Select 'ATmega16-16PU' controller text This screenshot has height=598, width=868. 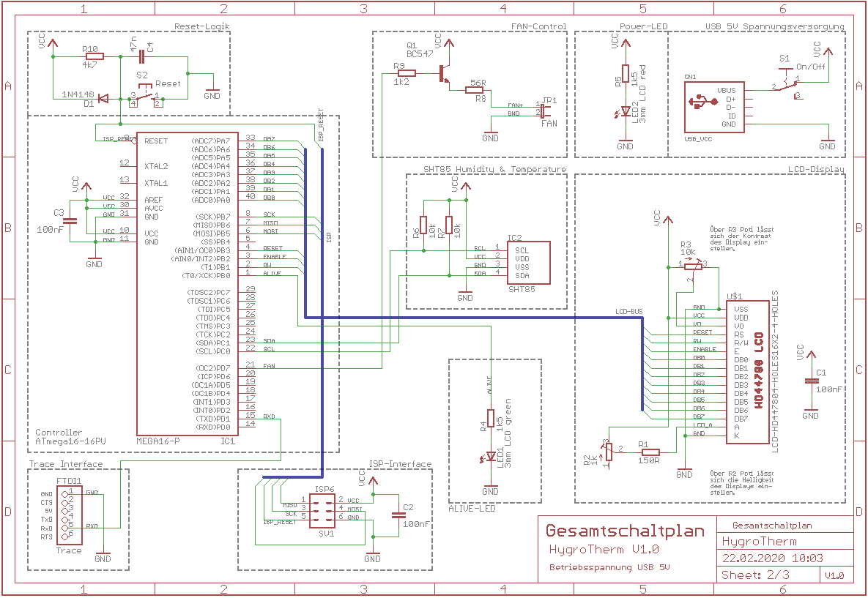pyautogui.click(x=70, y=441)
